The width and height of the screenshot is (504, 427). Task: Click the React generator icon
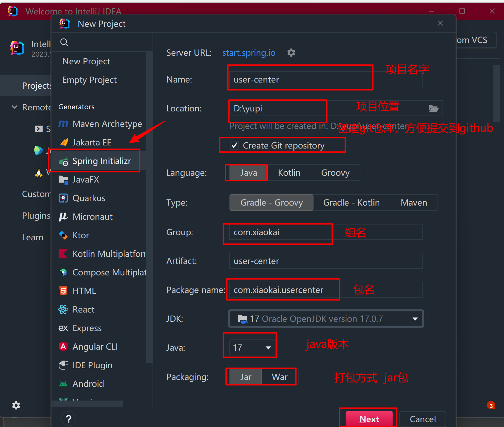(63, 309)
